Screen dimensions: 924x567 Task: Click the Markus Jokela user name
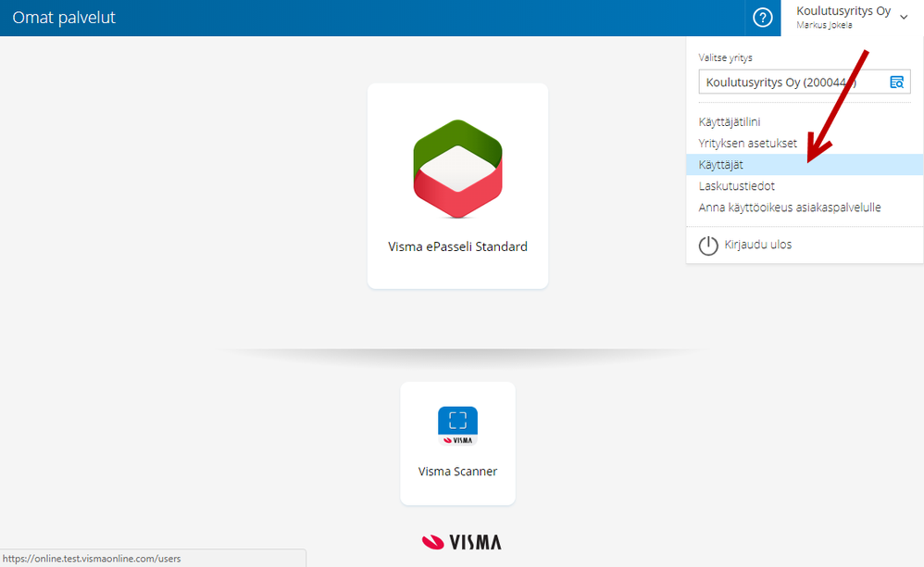tap(824, 25)
